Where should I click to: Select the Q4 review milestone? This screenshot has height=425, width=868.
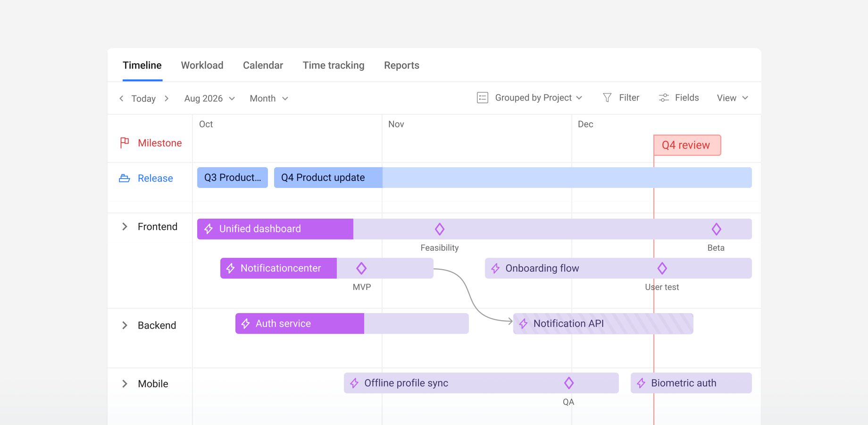coord(686,145)
